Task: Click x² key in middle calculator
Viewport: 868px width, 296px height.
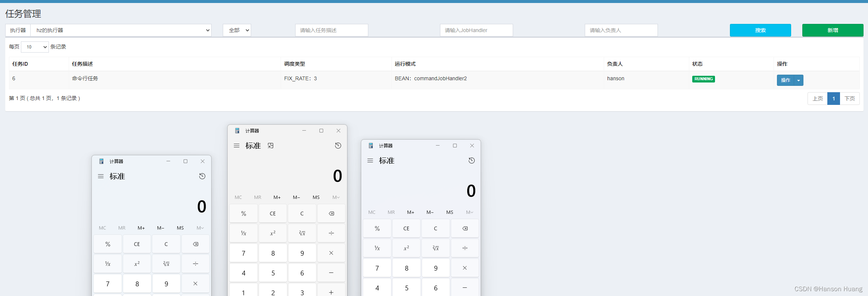Action: 273,233
